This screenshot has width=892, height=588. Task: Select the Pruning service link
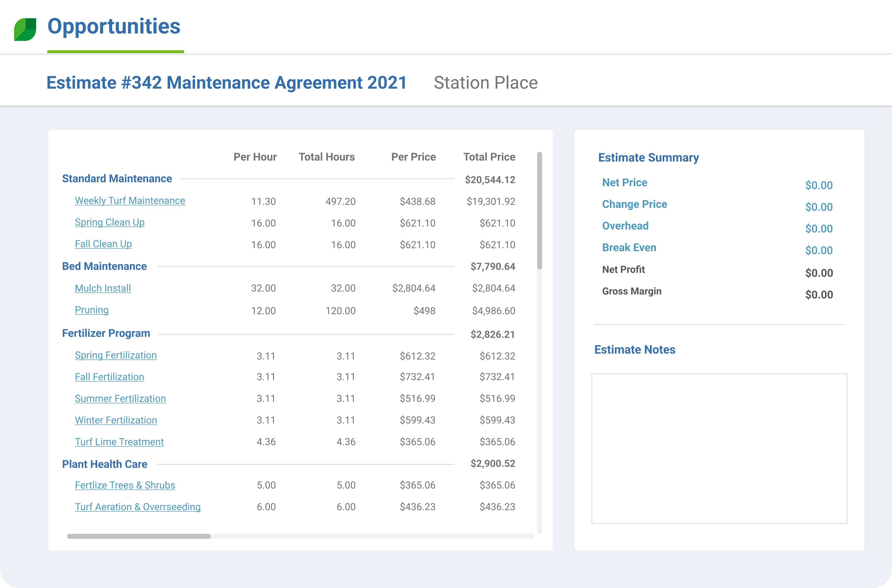tap(92, 310)
